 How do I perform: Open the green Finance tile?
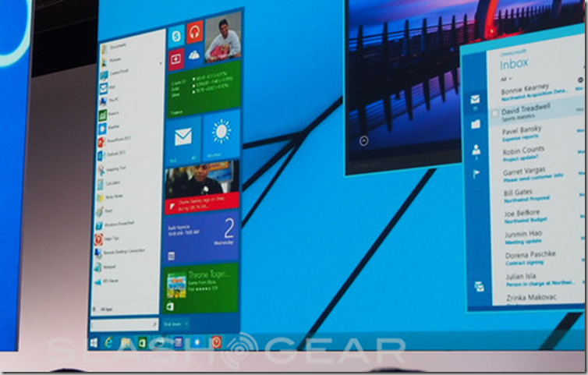coord(204,89)
